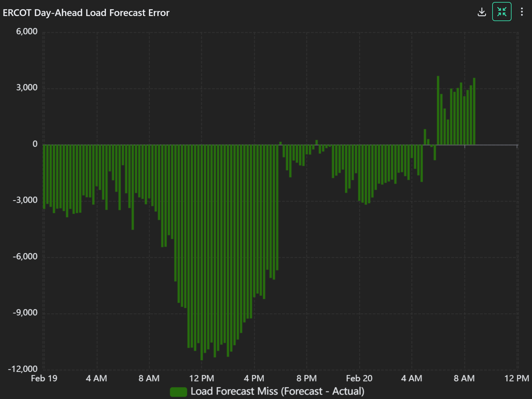This screenshot has height=399, width=532.
Task: Click the 8 PM x-axis label
Action: click(306, 378)
